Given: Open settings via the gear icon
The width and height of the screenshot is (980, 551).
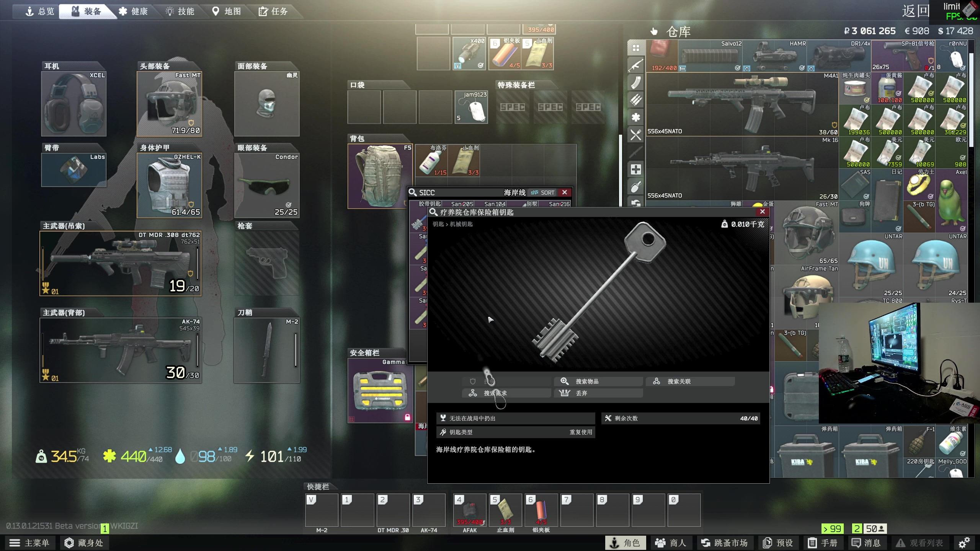Looking at the screenshot, I should [964, 543].
